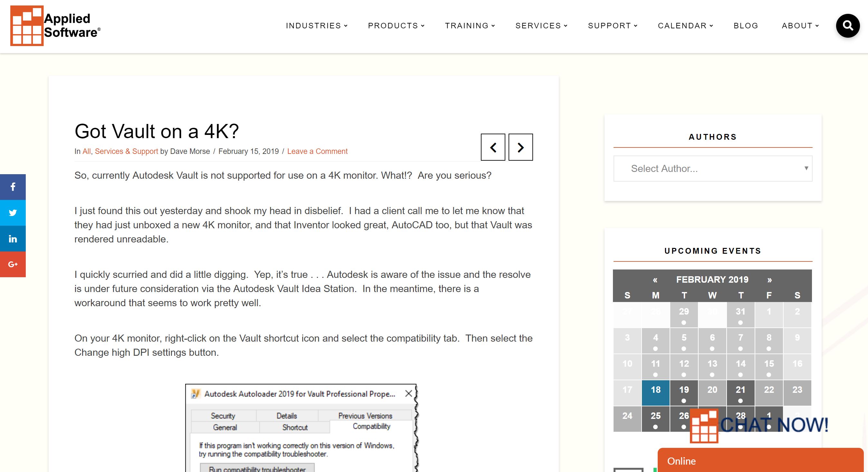Open the Blog page
Viewport: 868px width, 472px height.
coord(746,26)
